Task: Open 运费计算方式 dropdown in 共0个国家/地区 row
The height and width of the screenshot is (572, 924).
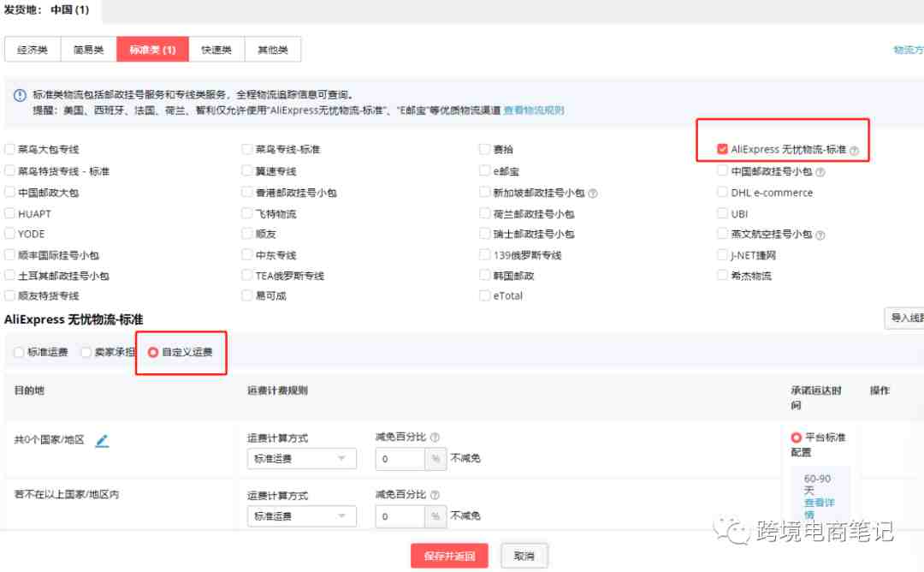Action: tap(302, 459)
